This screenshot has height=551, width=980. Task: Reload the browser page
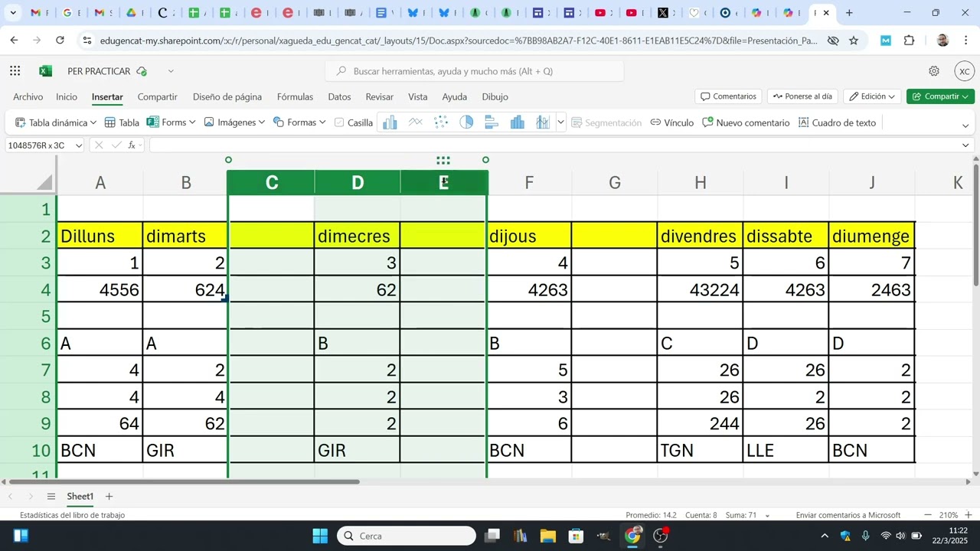(x=60, y=41)
